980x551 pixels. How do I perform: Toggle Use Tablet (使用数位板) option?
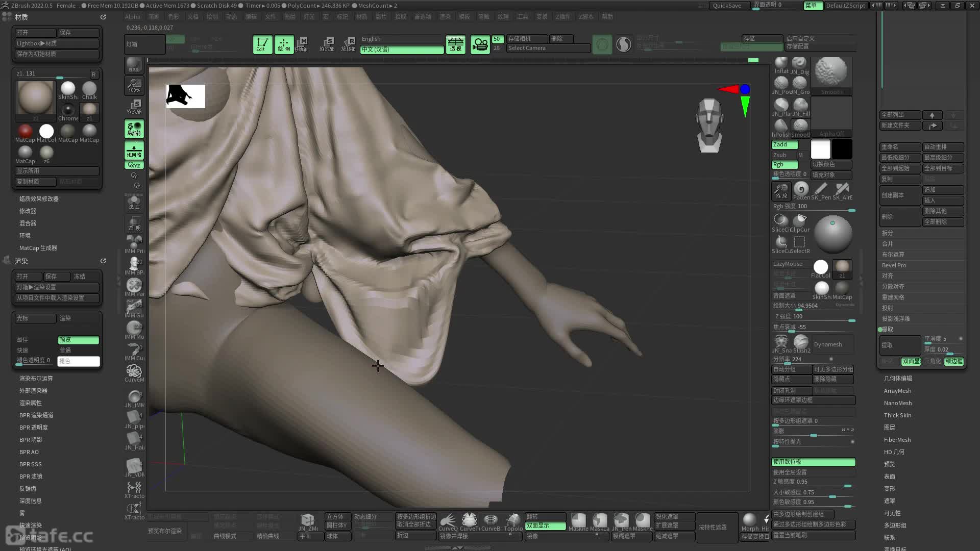813,462
